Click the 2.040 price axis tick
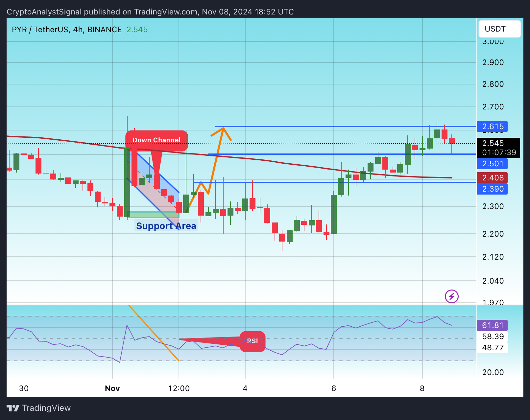The width and height of the screenshot is (530, 420). 493,281
